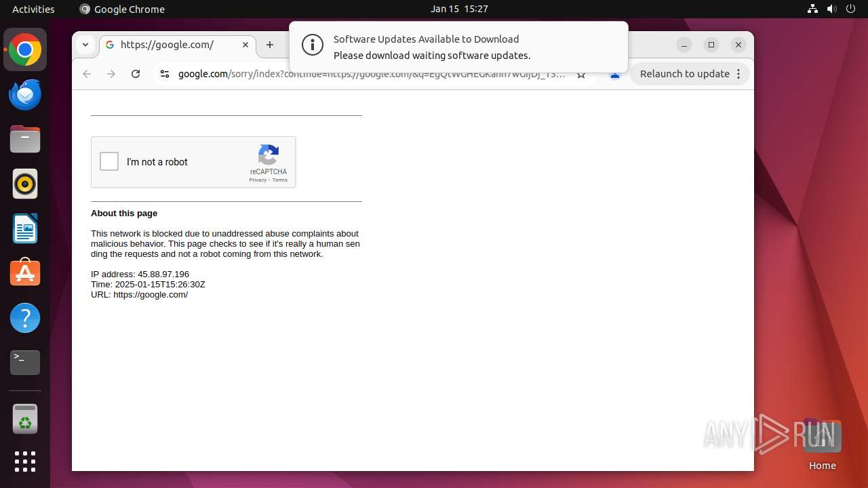Open the reCAPTCHA Terms link
Screen dimensions: 868x488
click(280, 180)
